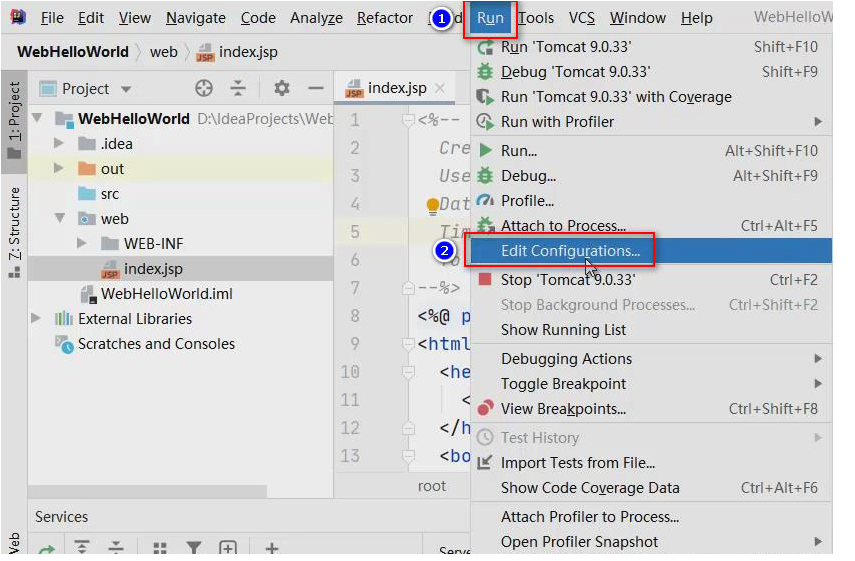The width and height of the screenshot is (855, 561).
Task: Toggle the 1: Project tool window tab
Action: pos(14,121)
